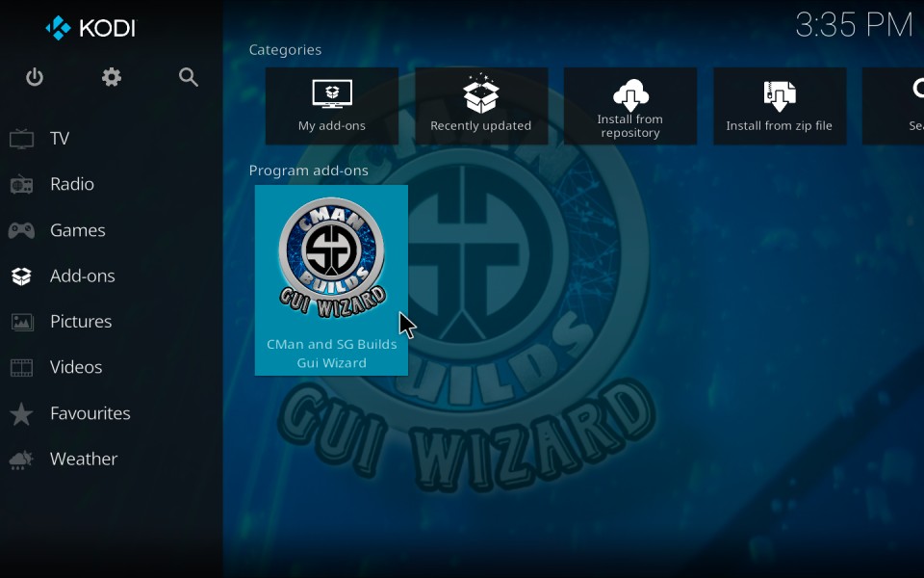Click the Categories heading
Screen dimensions: 924x578
[x=285, y=50]
